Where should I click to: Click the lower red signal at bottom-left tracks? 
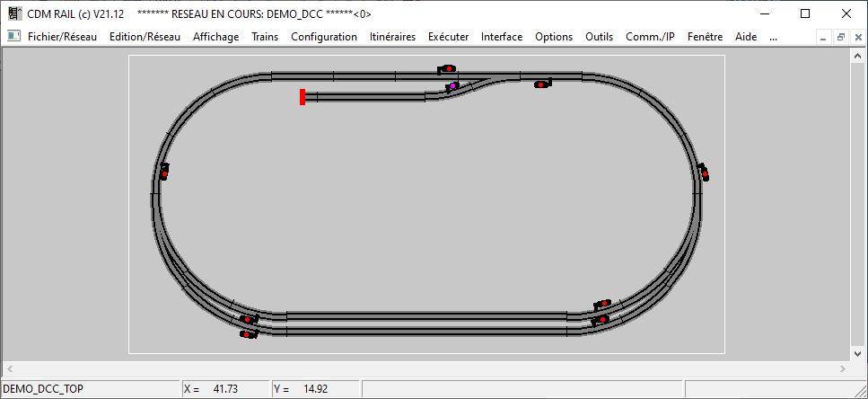click(x=249, y=334)
